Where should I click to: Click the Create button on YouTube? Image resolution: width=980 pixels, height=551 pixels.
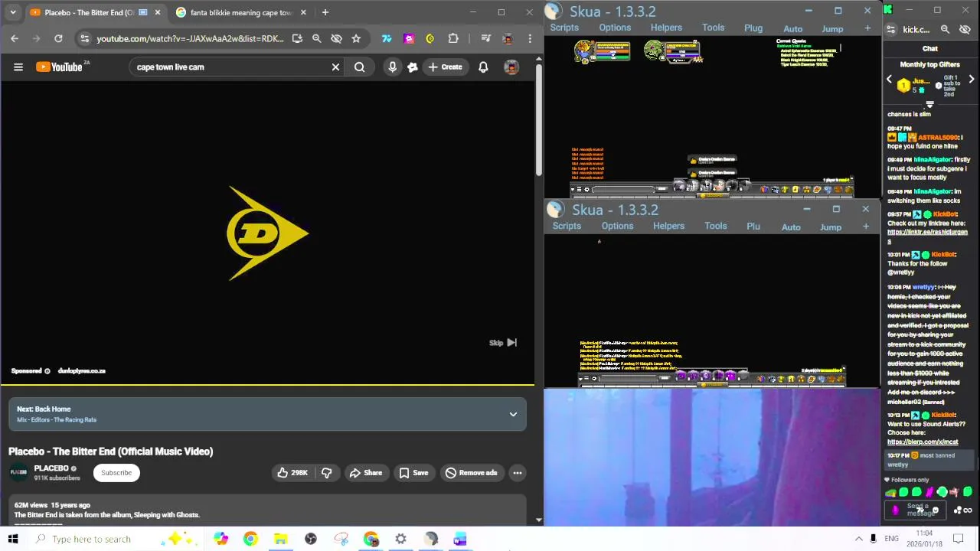(445, 67)
